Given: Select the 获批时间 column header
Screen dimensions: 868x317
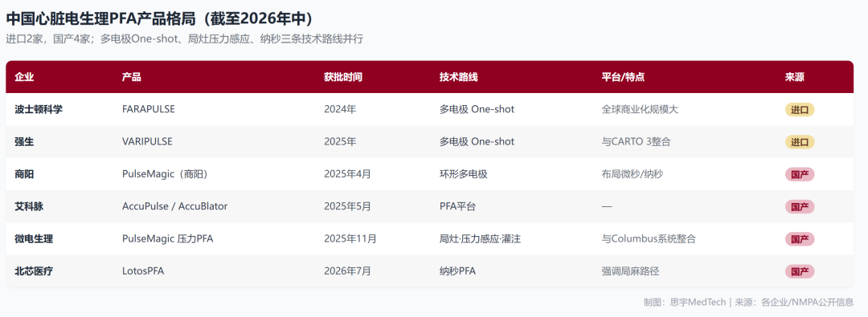Looking at the screenshot, I should tap(343, 77).
